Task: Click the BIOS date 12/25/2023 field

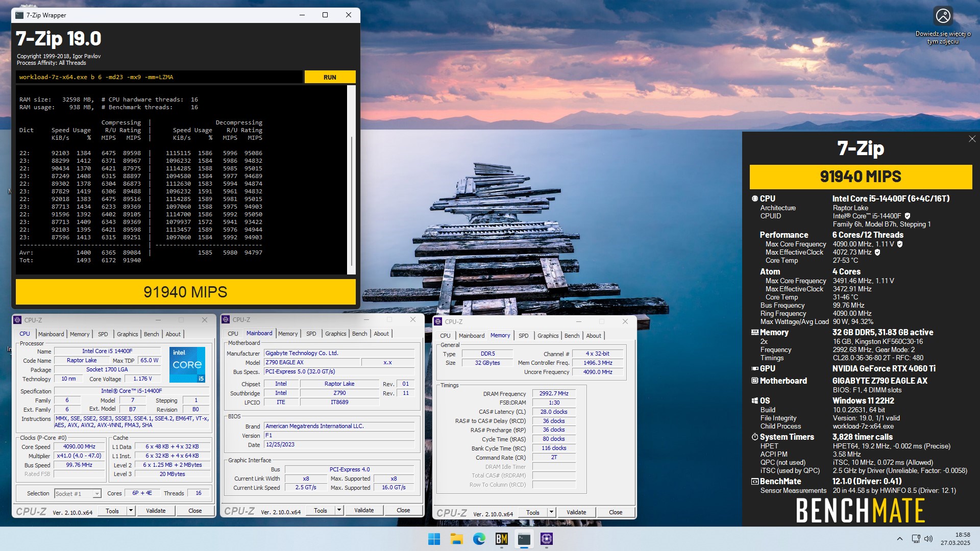Action: pos(339,444)
